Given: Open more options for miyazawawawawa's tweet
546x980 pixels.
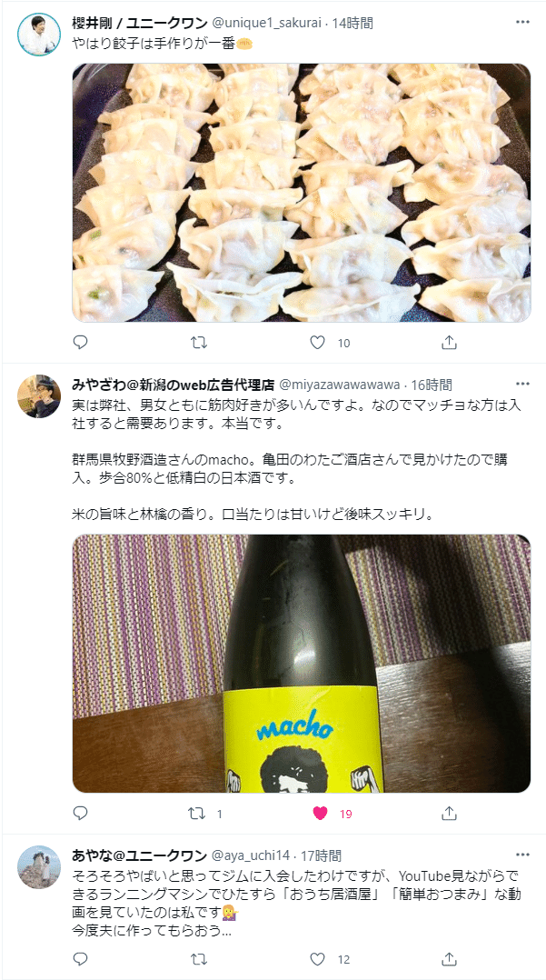Looking at the screenshot, I should click(522, 383).
